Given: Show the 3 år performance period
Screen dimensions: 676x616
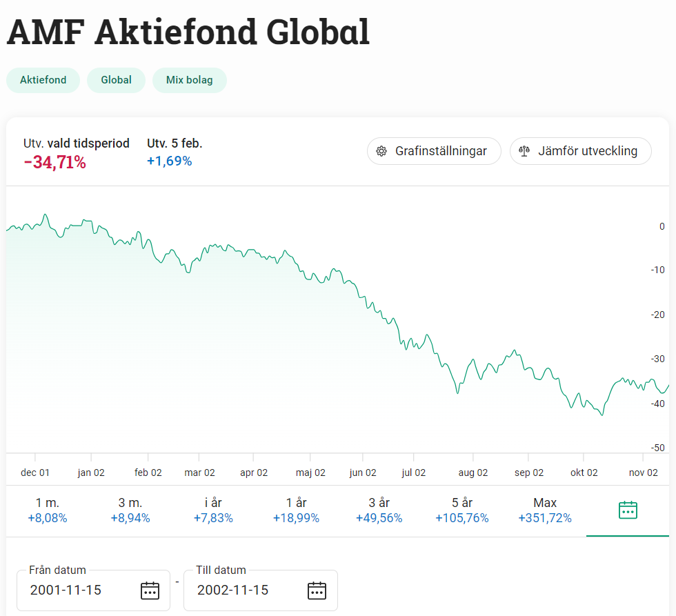Looking at the screenshot, I should [x=379, y=510].
